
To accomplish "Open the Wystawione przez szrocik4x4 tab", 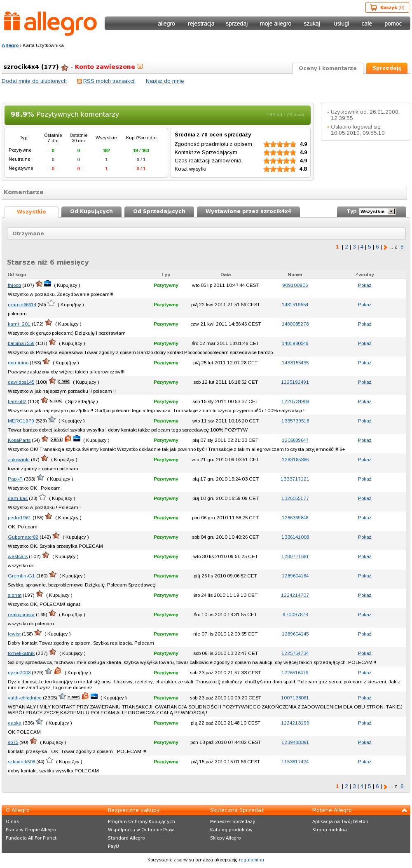I will pos(248,211).
